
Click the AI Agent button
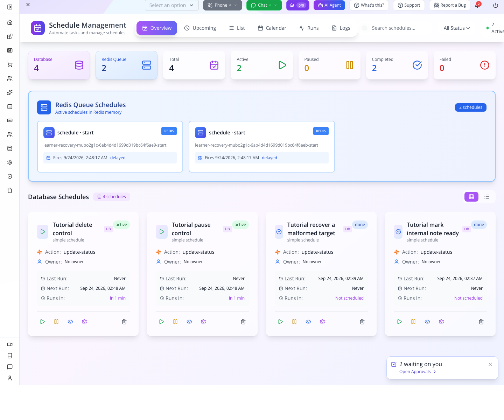point(329,5)
